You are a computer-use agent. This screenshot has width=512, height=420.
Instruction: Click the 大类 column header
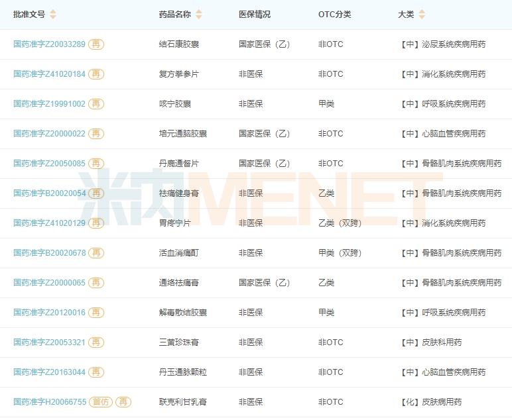coord(406,15)
